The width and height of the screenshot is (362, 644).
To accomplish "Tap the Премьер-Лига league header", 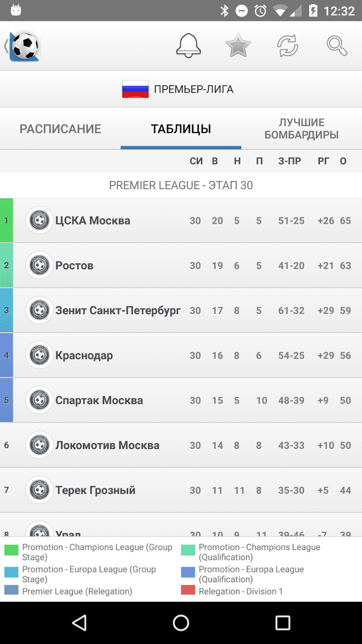I will coord(193,89).
